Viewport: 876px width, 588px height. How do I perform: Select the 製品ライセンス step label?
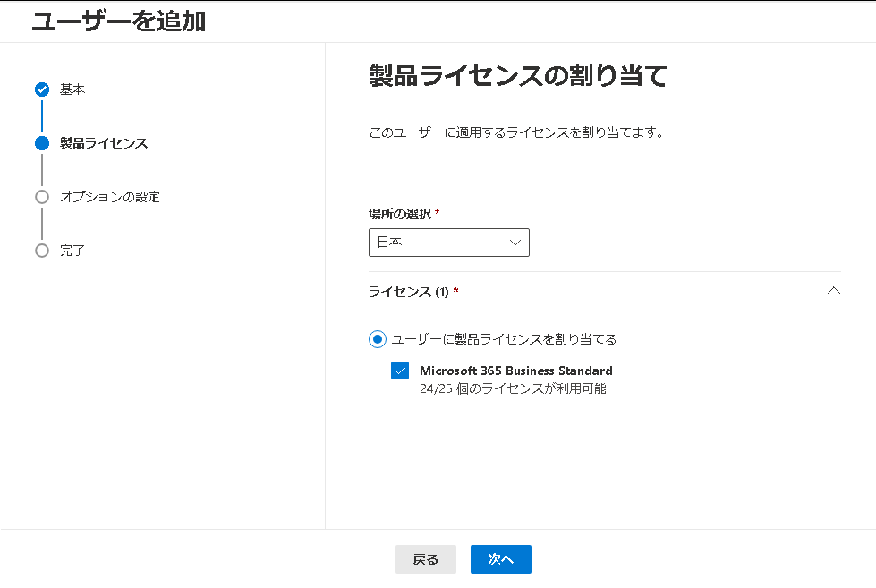tap(104, 143)
